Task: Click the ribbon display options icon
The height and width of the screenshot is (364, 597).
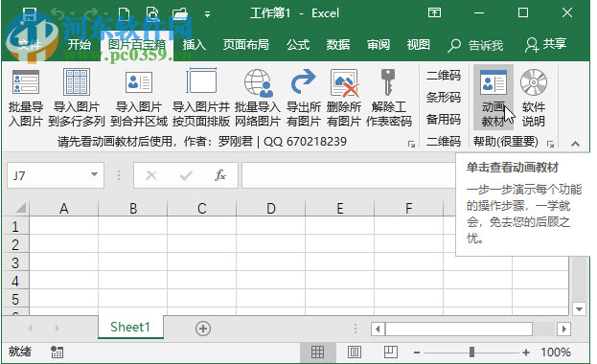Action: coord(434,13)
